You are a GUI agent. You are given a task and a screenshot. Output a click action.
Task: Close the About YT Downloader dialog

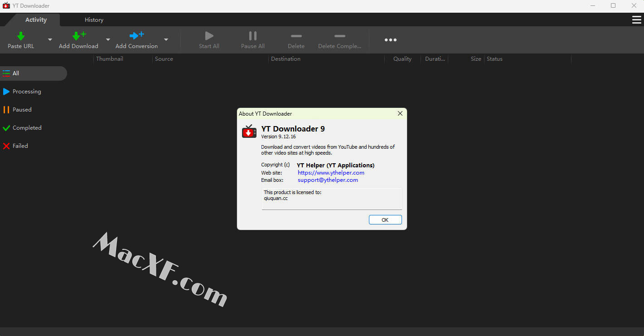point(400,113)
